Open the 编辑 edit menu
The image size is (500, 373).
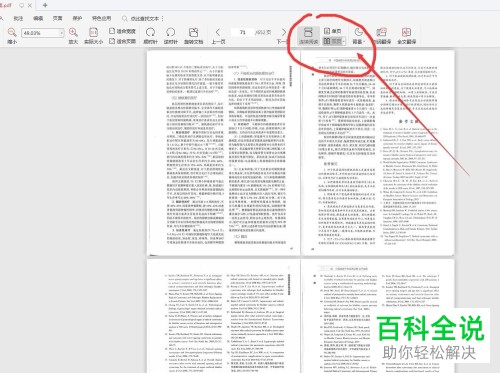coord(38,18)
